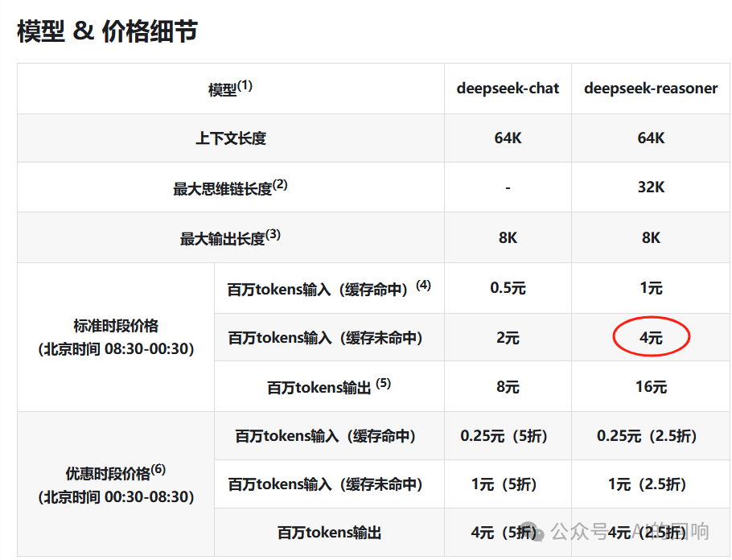The width and height of the screenshot is (732, 560).
Task: Click 64K context length for deepseek-chat
Action: pyautogui.click(x=508, y=138)
